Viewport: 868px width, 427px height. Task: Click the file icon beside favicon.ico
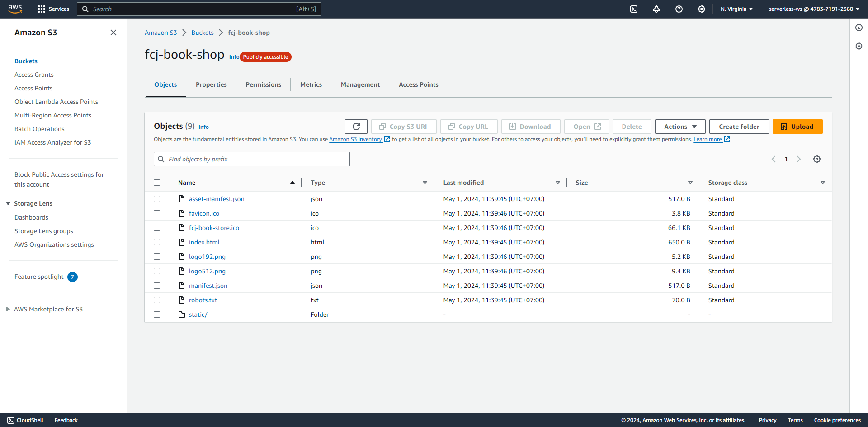click(x=182, y=213)
